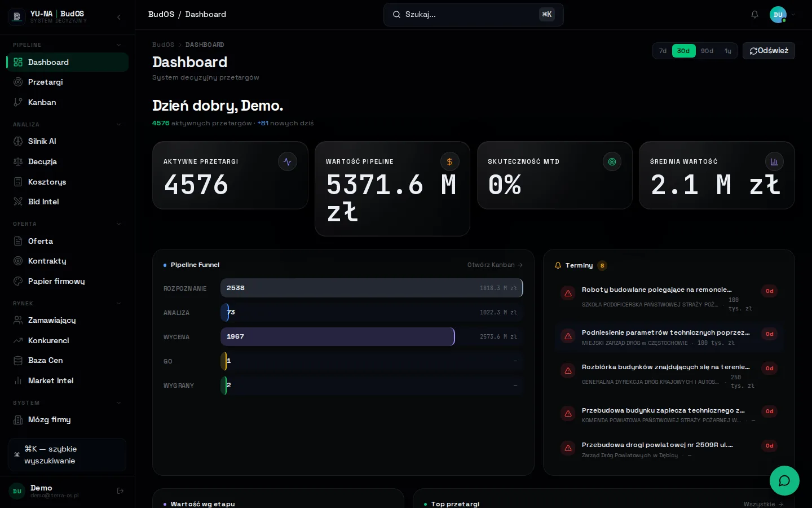The image size is (812, 508).
Task: Open Bid Intel swords icon
Action: [x=18, y=202]
